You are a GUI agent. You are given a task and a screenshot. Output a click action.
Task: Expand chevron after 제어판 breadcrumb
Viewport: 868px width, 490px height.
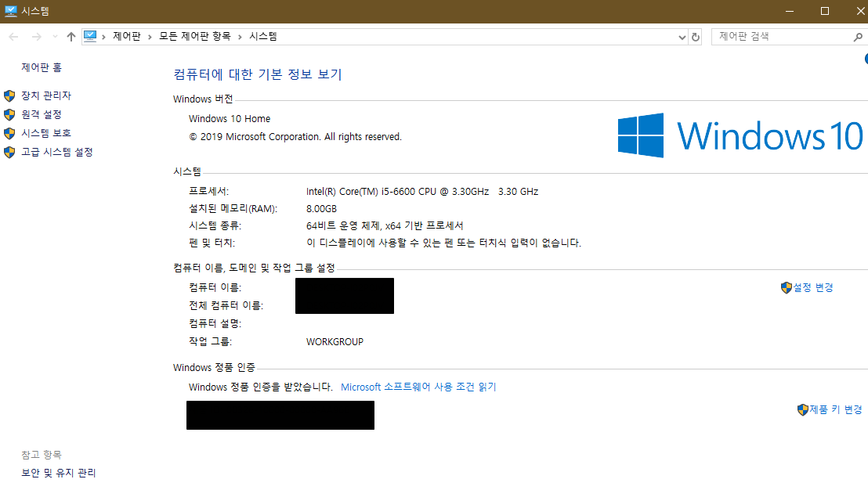coord(150,37)
